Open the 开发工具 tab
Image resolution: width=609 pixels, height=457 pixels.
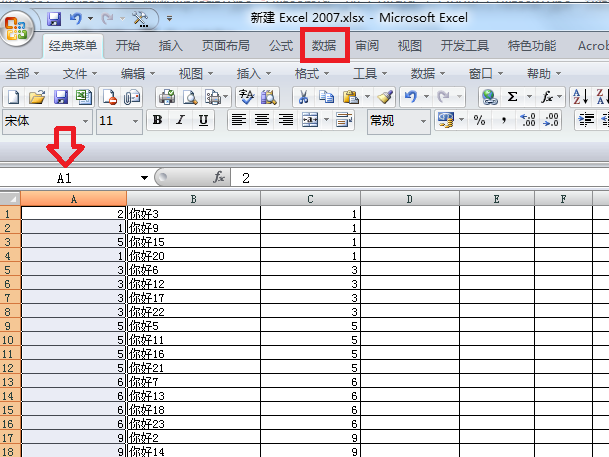click(465, 45)
